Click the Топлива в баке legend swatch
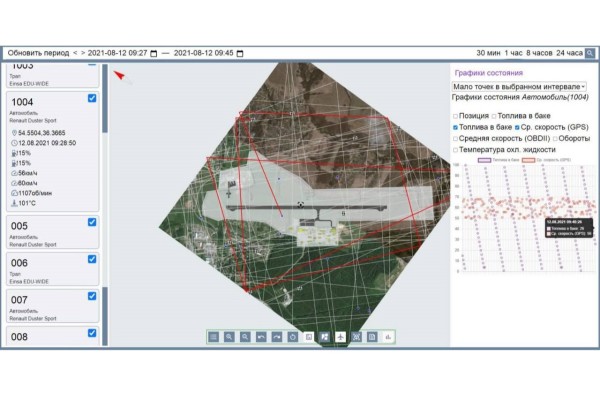 point(484,159)
